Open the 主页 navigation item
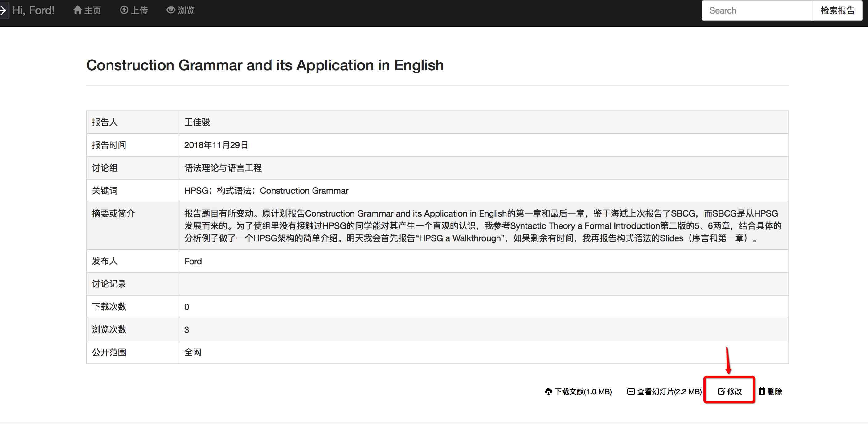Viewport: 868px width, 430px height. [x=92, y=10]
